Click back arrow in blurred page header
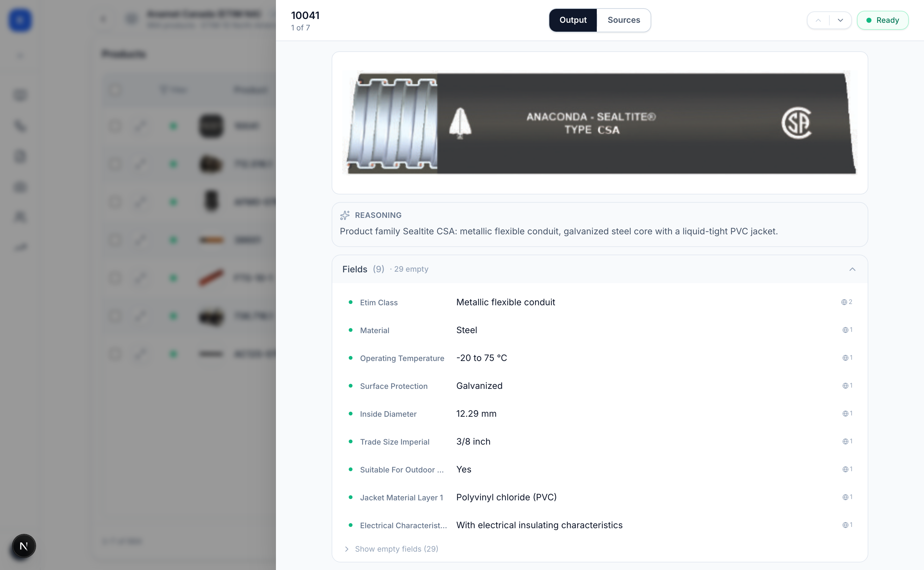This screenshot has height=570, width=924. tap(103, 19)
